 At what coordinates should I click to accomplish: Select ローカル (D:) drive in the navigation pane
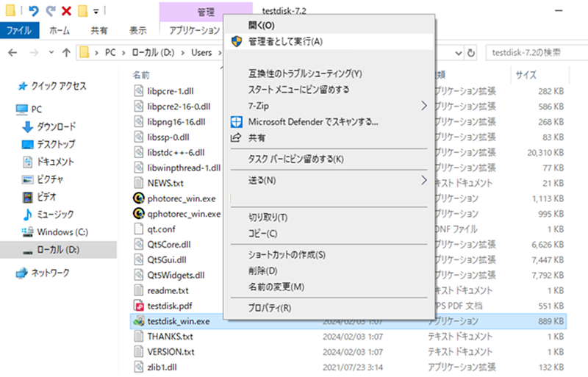[x=58, y=250]
